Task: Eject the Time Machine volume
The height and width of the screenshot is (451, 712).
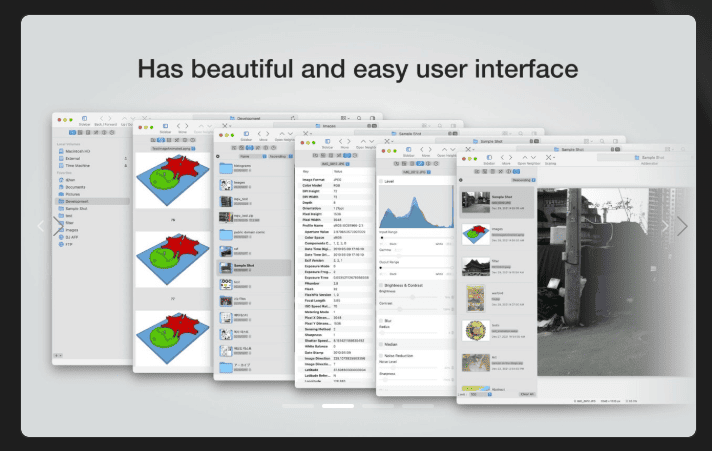Action: point(126,166)
